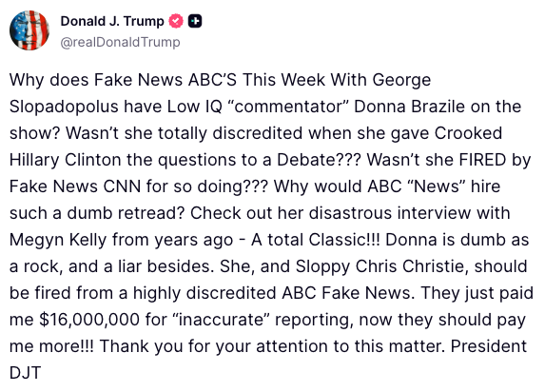
Task: Click the "DJT" signature at post end
Action: (26, 373)
